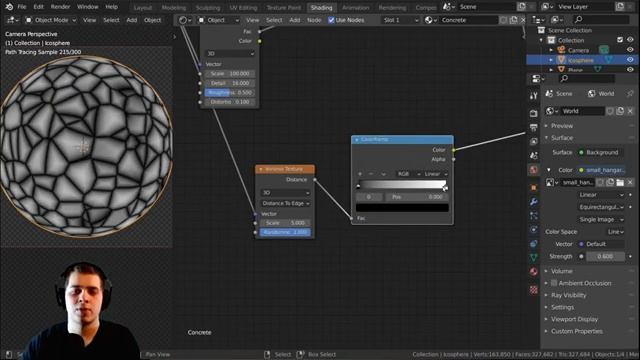Open the Distance To Edge dropdown
The image size is (640, 360).
[x=285, y=203]
